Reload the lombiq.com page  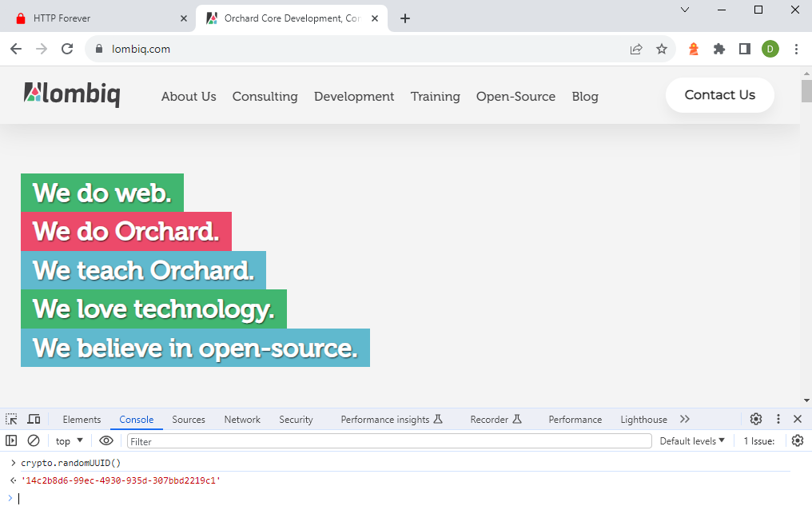click(67, 49)
